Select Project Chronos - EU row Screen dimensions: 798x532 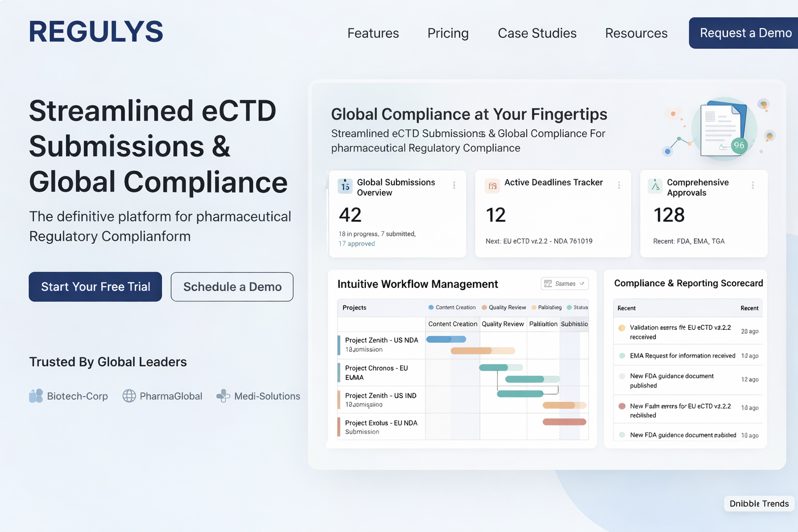(x=462, y=372)
